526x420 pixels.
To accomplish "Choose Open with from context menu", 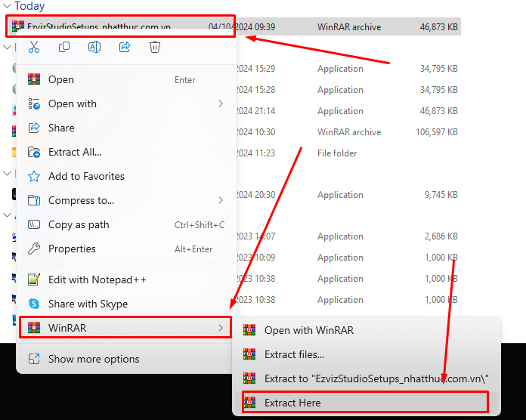I will (x=126, y=104).
